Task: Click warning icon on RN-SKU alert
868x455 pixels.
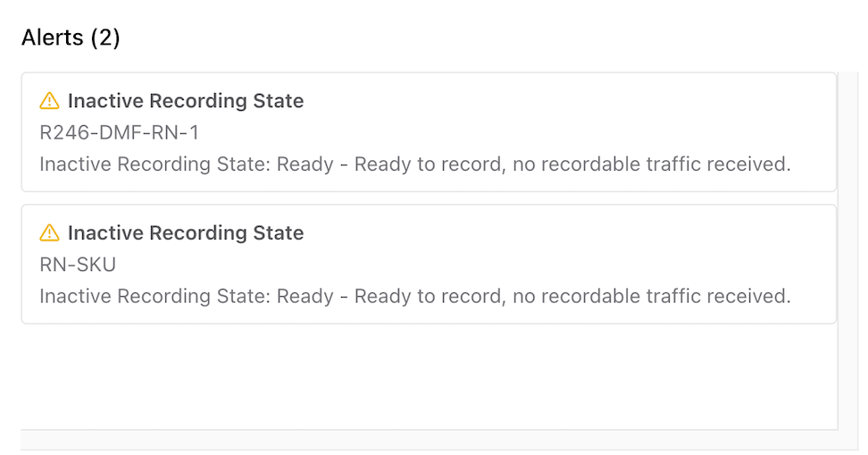Action: (49, 232)
